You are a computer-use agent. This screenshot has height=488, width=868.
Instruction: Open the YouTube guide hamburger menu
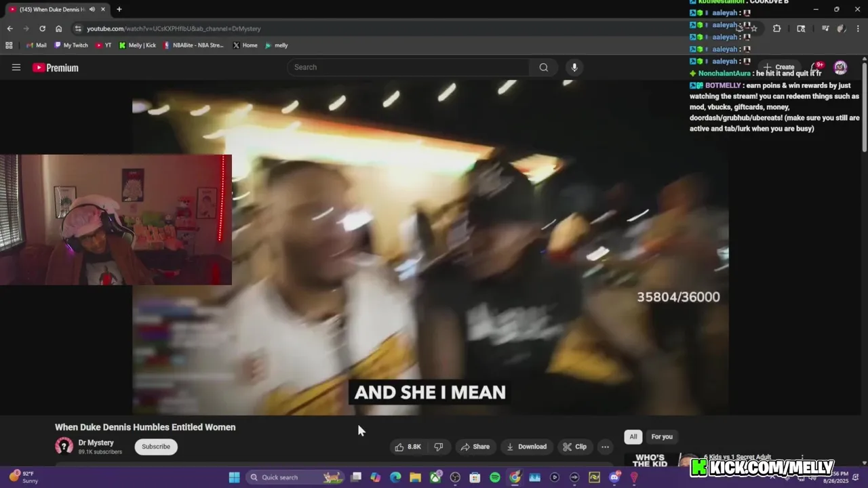pos(16,67)
